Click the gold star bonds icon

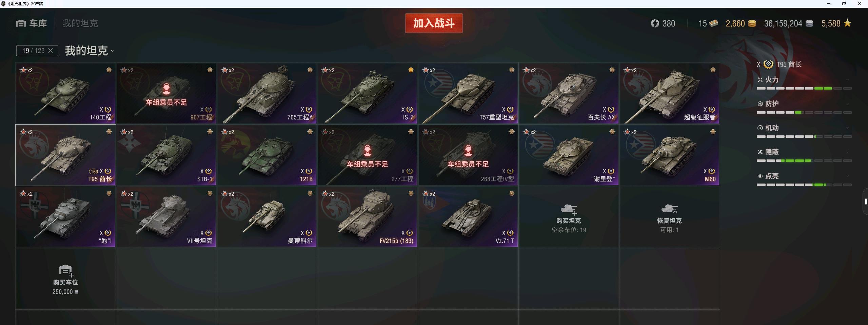click(x=847, y=23)
